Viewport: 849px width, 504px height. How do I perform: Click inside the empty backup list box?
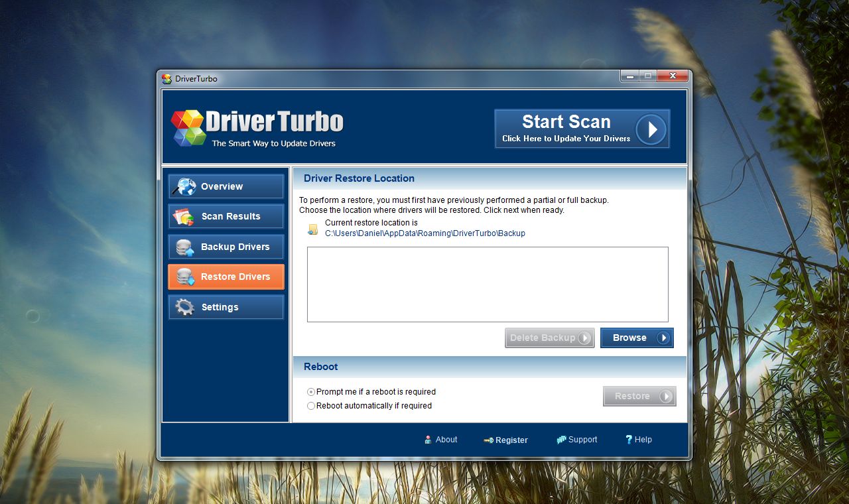pyautogui.click(x=488, y=284)
